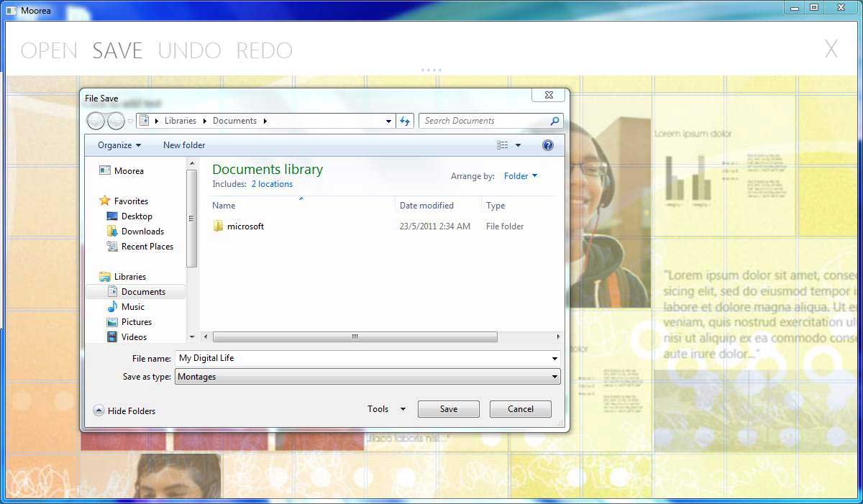The image size is (863, 504).
Task: Click the Hide Folders arrow icon
Action: (99, 411)
